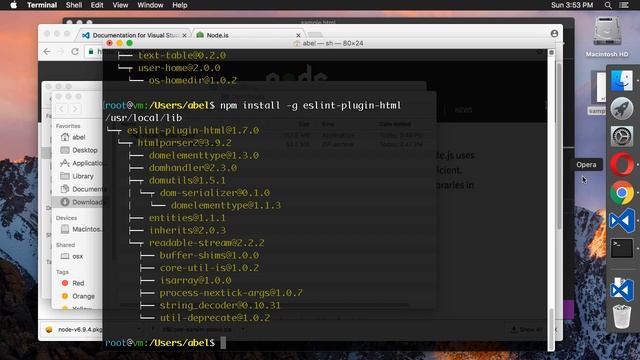Open the Window menu
The height and width of the screenshot is (360, 640).
click(150, 5)
